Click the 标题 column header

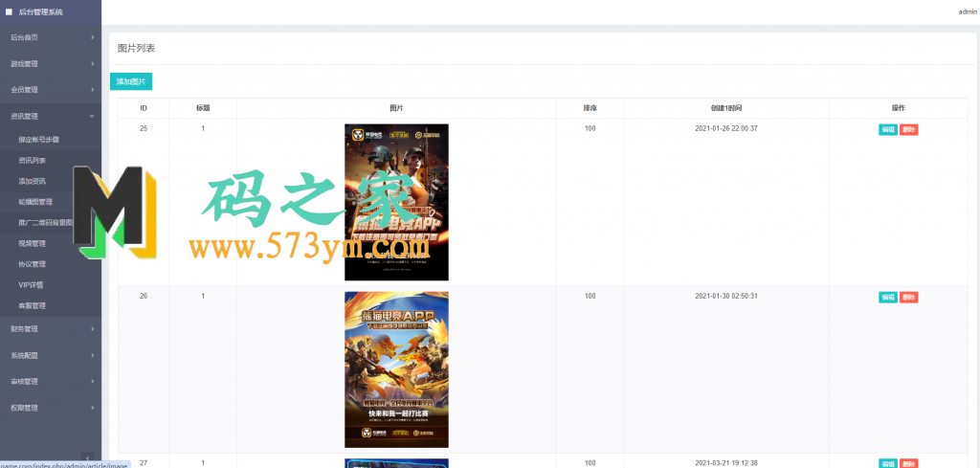tap(203, 108)
